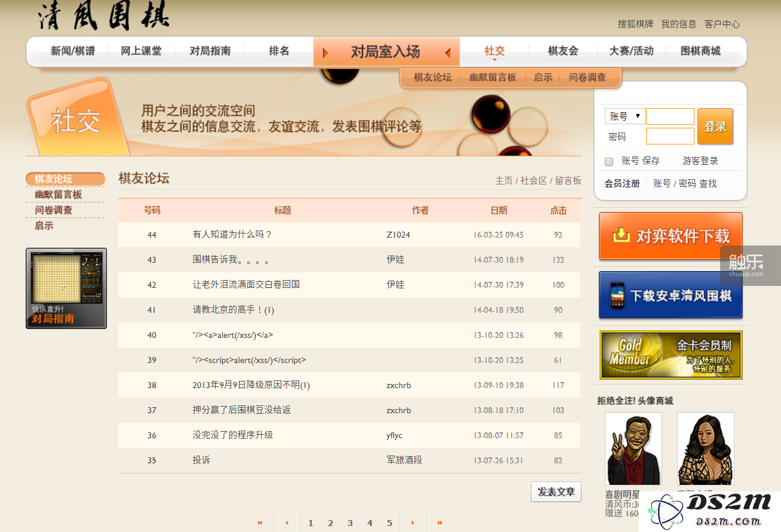
Task: Click 游客登录 guest login link
Action: click(700, 161)
